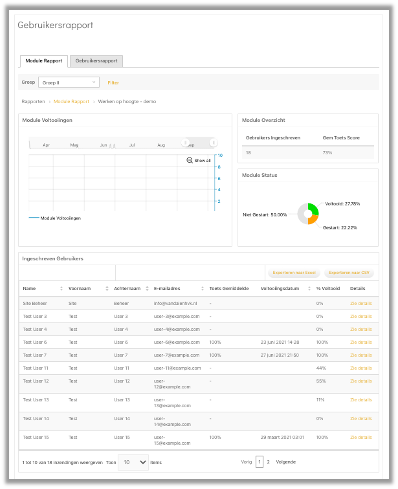Open Zie details for Test User 13
Screen dimensions: 398x489
click(x=361, y=400)
